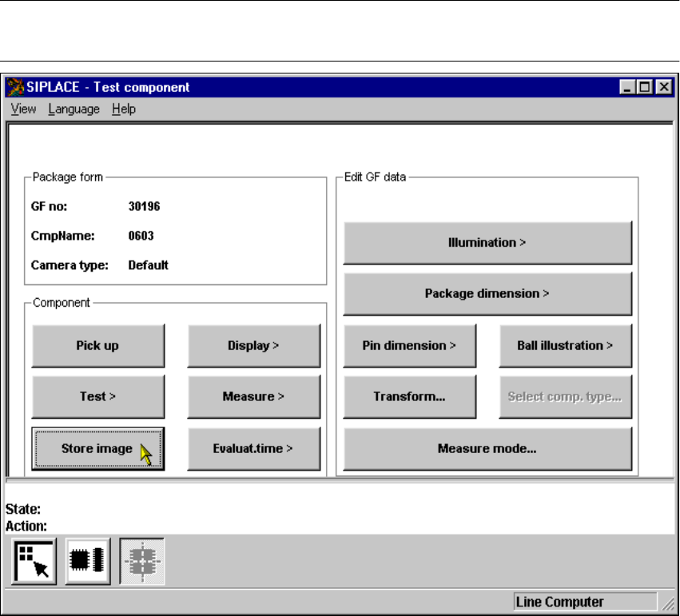Click the Store image button
680x616 pixels.
coord(97,449)
